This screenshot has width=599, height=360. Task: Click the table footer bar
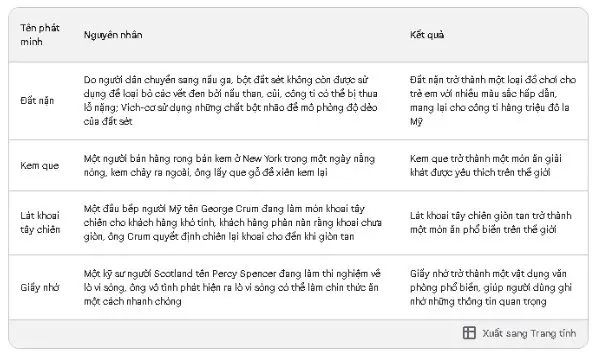click(298, 334)
